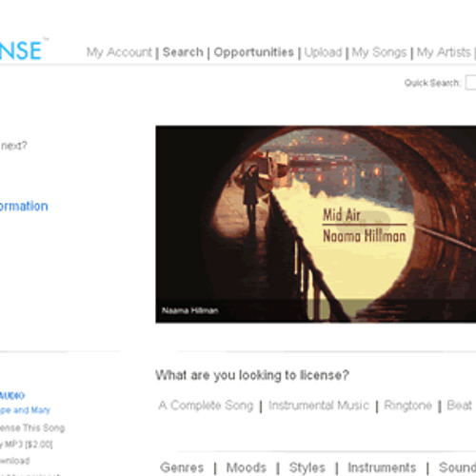Image resolution: width=476 pixels, height=476 pixels.
Task: Choose A Complete Song license option
Action: pyautogui.click(x=207, y=406)
